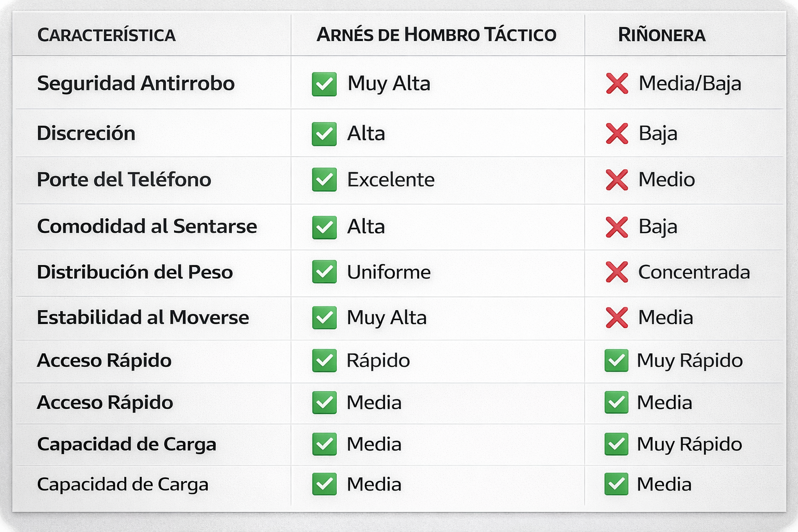Screen dimensions: 798x532
Task: Select the red X beside Medio
Action: point(617,180)
